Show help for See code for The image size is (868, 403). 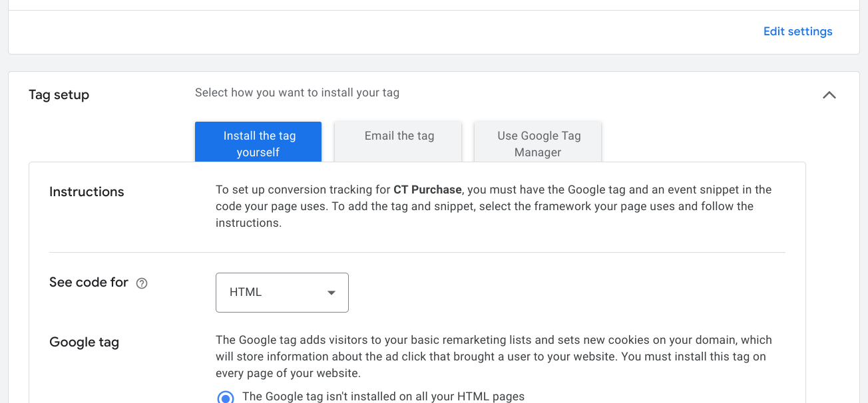[142, 283]
